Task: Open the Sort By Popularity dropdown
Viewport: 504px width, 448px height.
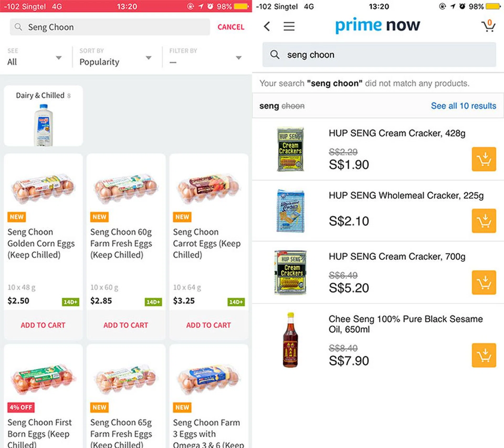Action: click(115, 58)
